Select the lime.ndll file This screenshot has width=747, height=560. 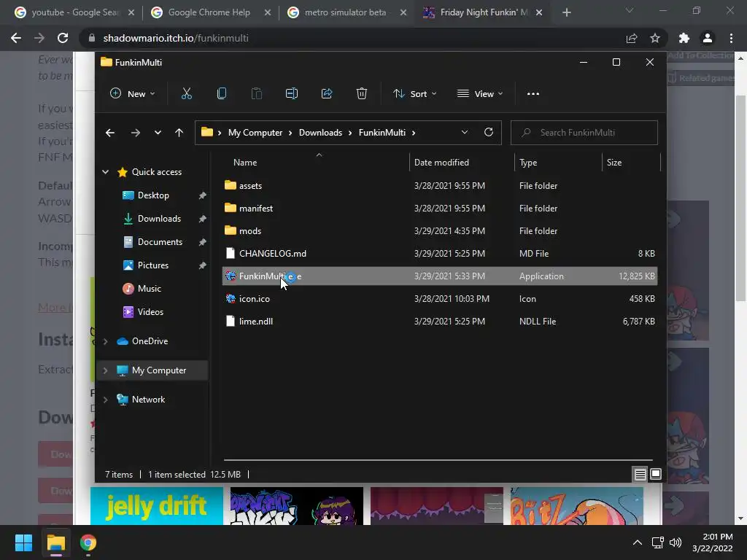(440, 322)
